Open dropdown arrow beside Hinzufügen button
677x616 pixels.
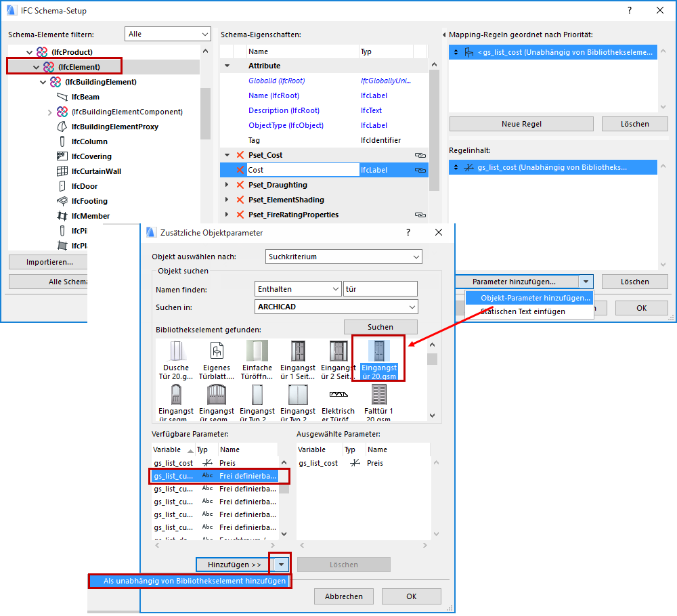(281, 565)
